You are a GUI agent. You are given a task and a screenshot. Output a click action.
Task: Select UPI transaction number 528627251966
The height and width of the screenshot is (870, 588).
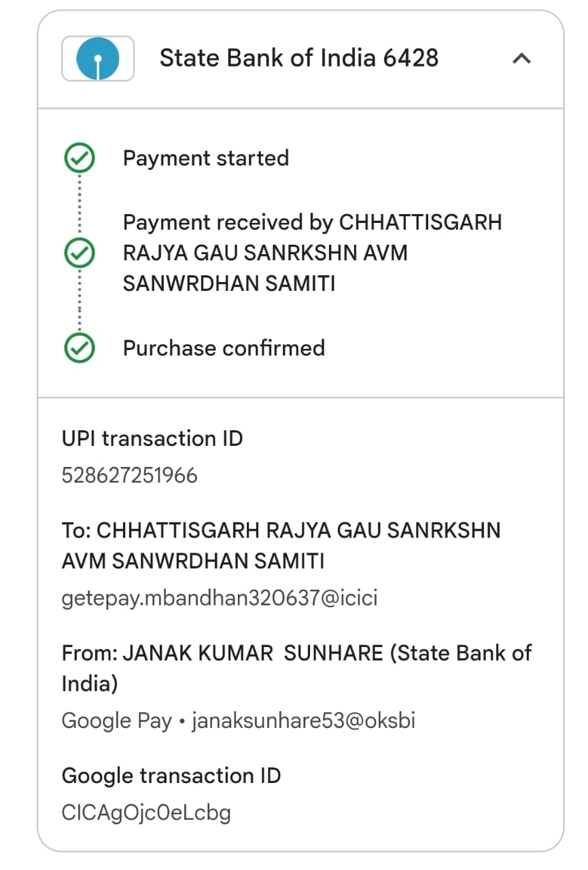click(x=129, y=475)
